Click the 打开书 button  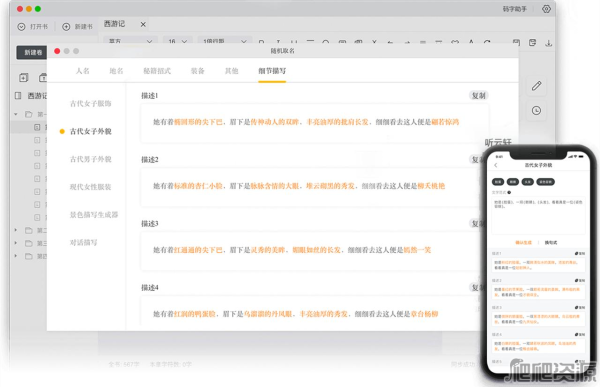pos(33,27)
